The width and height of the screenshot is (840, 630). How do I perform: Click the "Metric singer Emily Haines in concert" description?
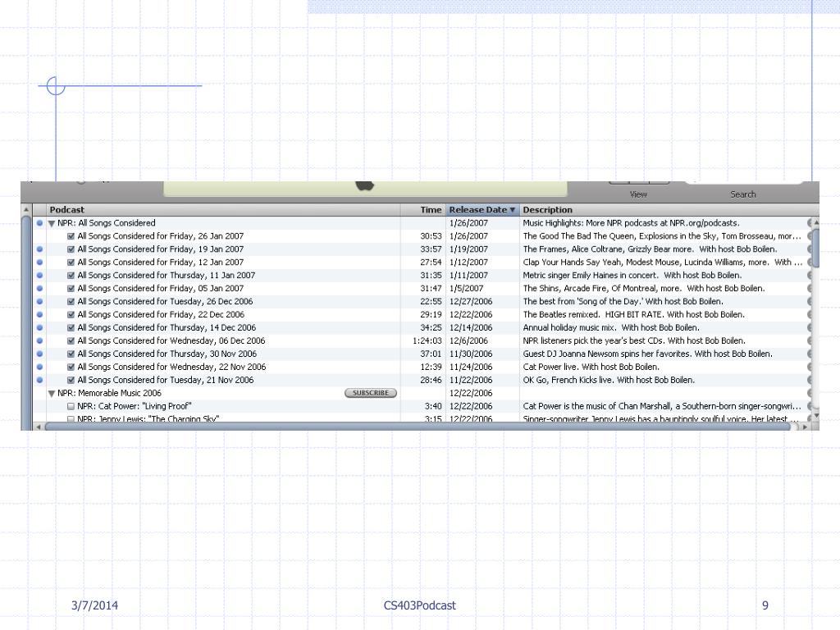(632, 276)
